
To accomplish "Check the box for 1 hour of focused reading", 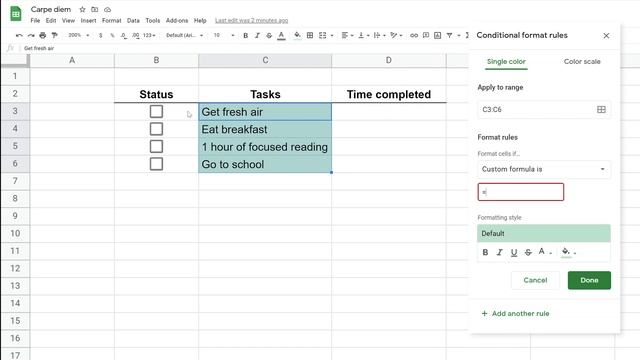I will pyautogui.click(x=156, y=147).
